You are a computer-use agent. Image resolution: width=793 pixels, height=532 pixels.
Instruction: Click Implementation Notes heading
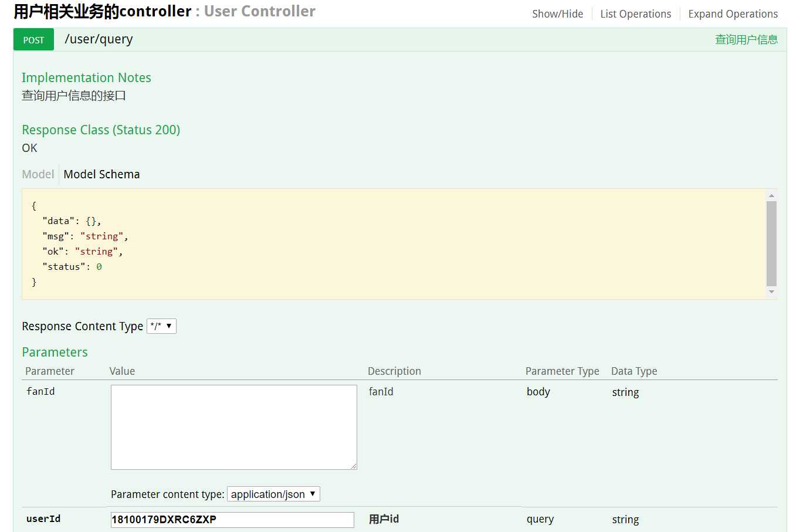[86, 77]
